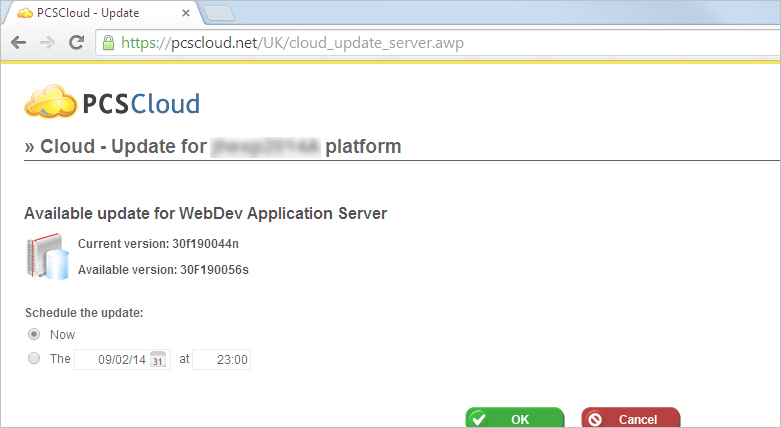Click the PCSCloud logo

[x=112, y=102]
